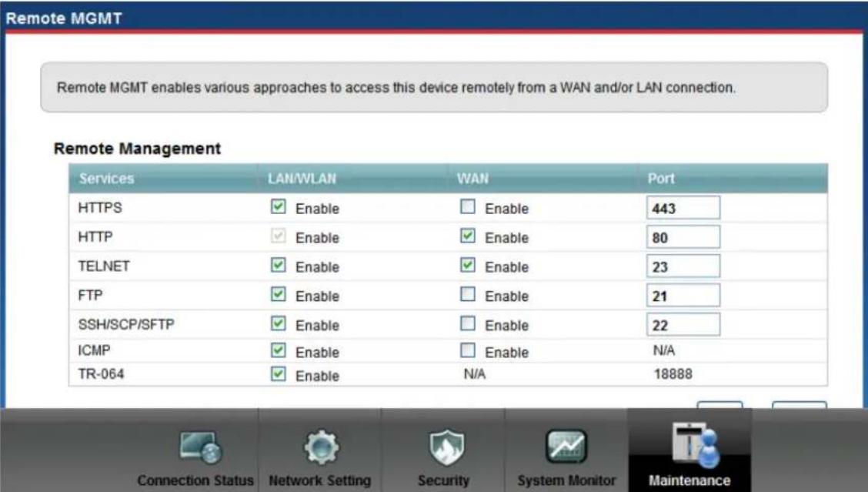The image size is (868, 492).
Task: Edit the HTTPS port field 443
Action: click(683, 208)
